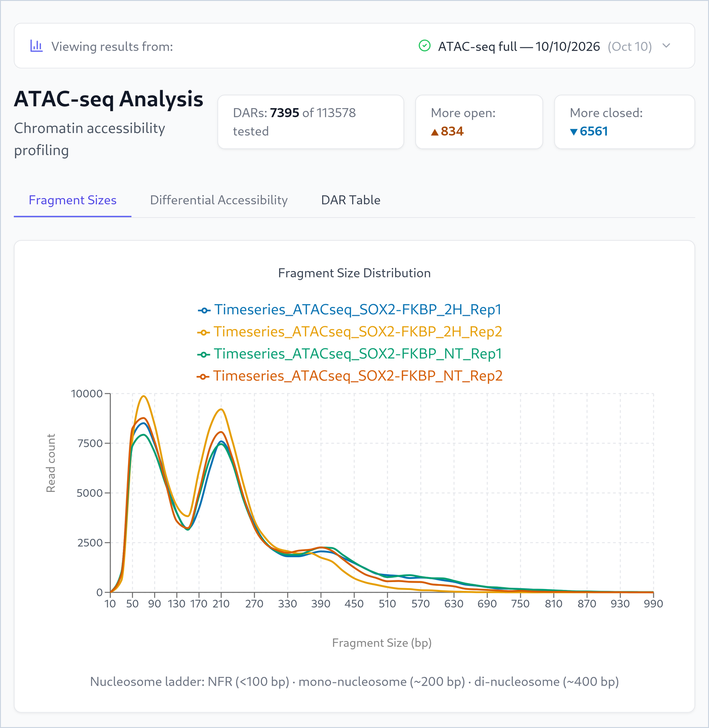
Task: Switch to the Fragment Sizes tab
Action: coord(73,200)
